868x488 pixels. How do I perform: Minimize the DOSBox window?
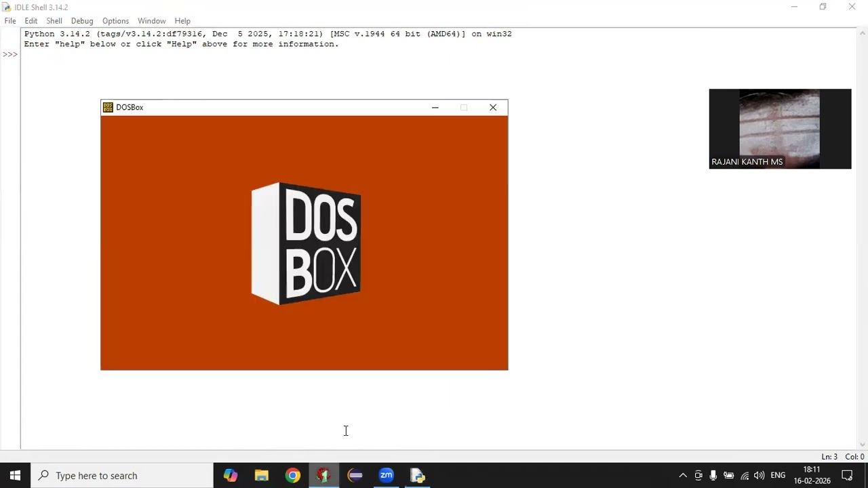(x=435, y=107)
